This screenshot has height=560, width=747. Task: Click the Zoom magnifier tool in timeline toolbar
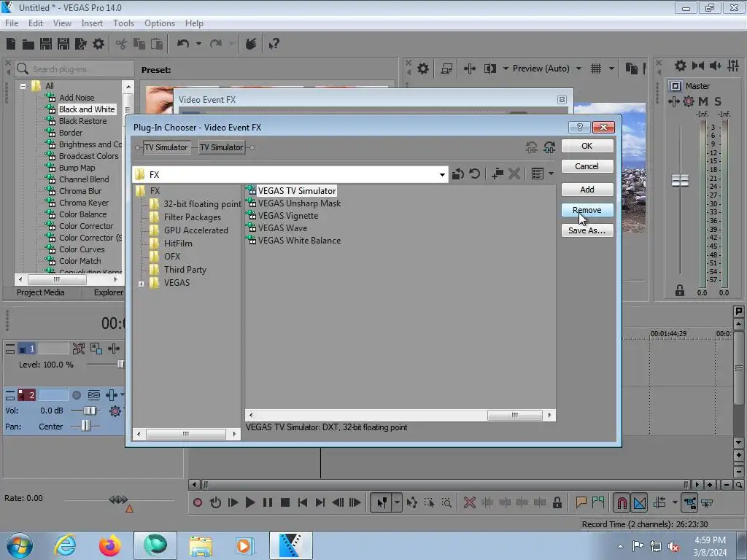coord(446,502)
